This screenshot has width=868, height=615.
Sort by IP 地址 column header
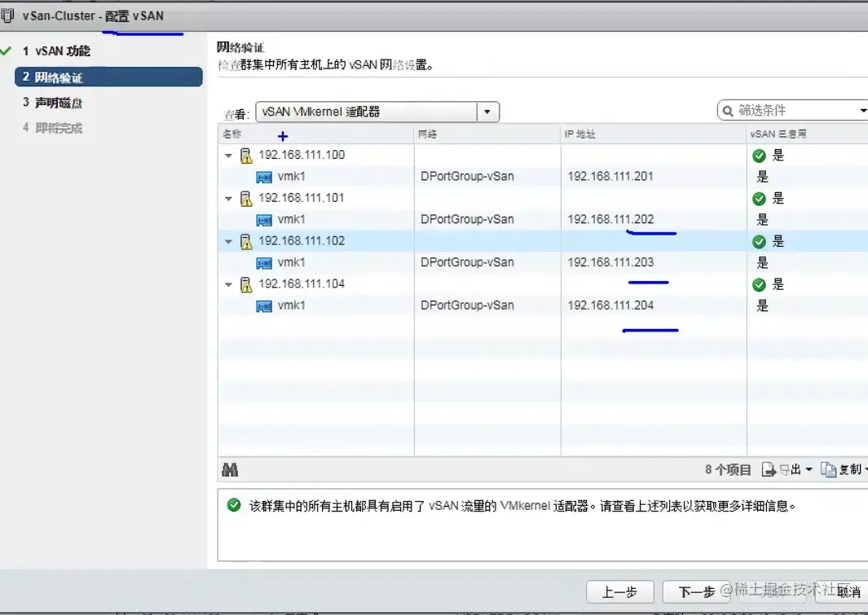(x=654, y=134)
